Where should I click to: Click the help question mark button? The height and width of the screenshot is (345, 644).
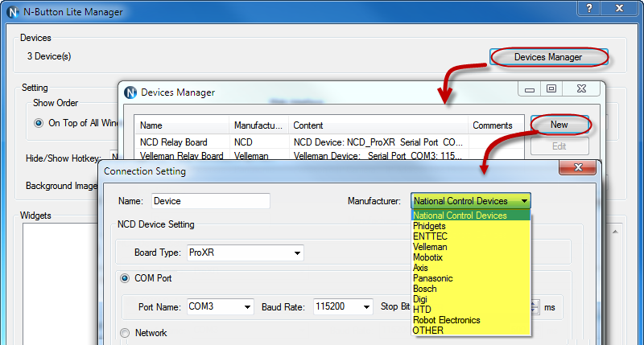589,8
